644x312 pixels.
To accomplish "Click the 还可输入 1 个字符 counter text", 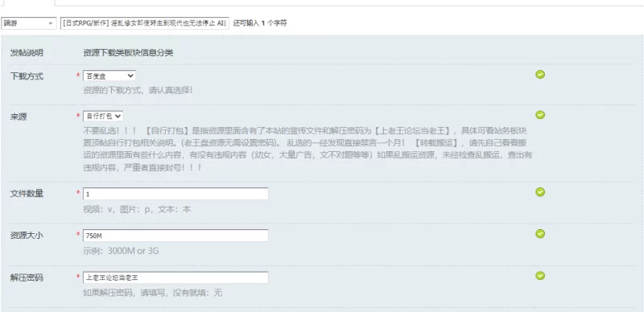I will click(x=260, y=23).
